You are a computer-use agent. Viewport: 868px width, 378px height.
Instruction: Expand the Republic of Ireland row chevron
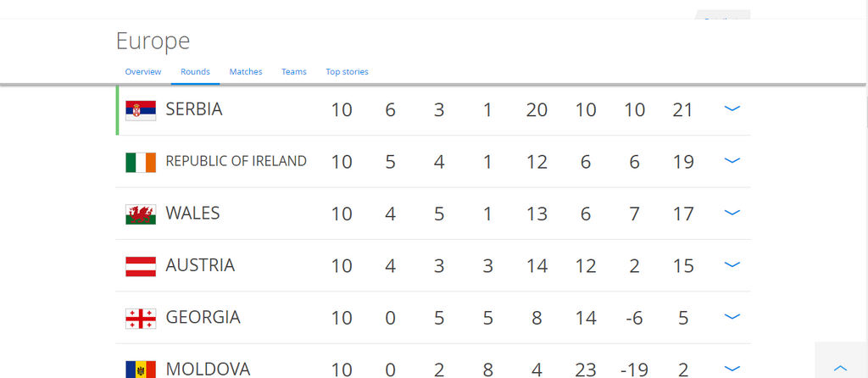click(732, 160)
